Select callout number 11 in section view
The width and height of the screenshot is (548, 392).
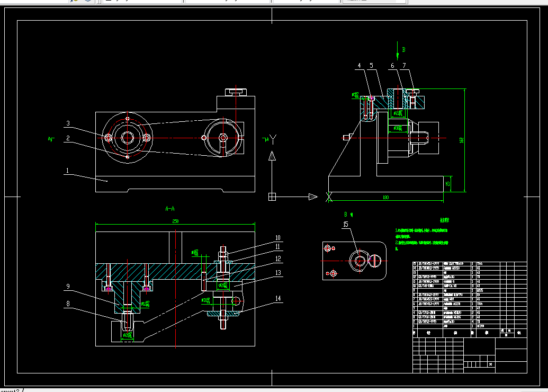pyautogui.click(x=278, y=246)
